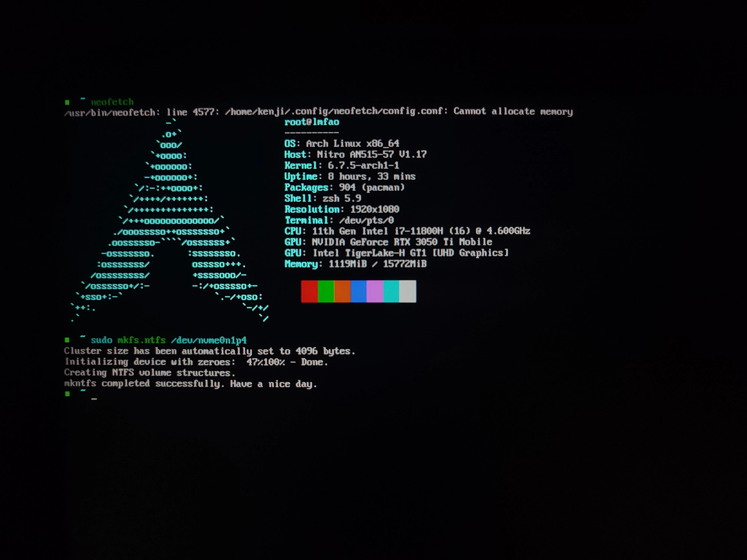Click the 'CPU: 11th Gen Intel i7-11800H' line
The height and width of the screenshot is (560, 747).
(x=407, y=231)
